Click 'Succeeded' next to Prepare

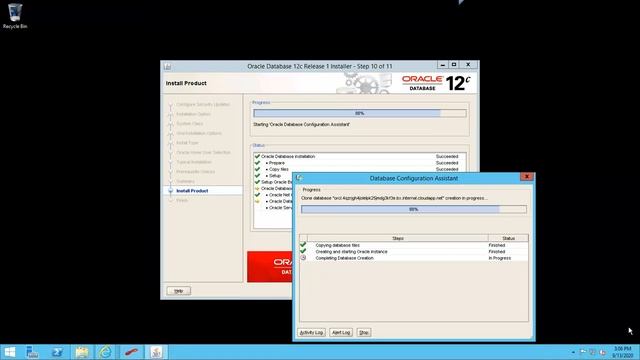pyautogui.click(x=447, y=163)
